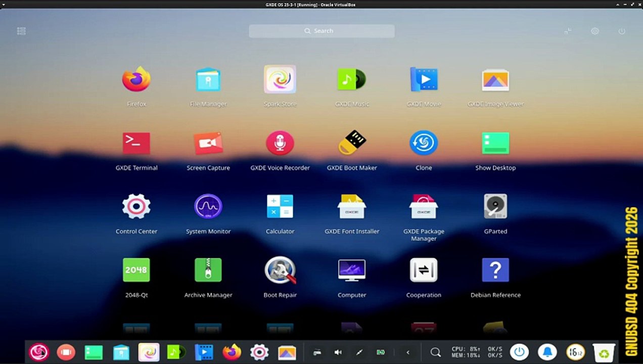The image size is (643, 364).
Task: Click the dock clock widget
Action: pos(575,352)
